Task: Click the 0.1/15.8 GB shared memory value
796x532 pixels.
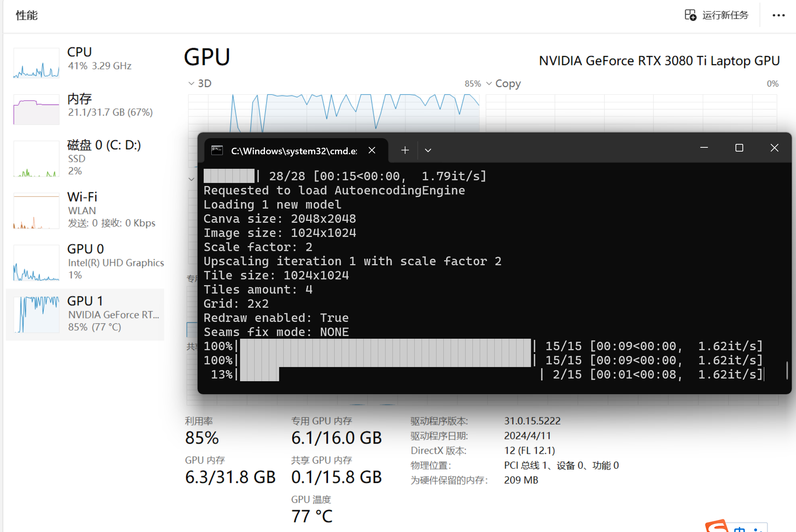Action: coord(336,477)
